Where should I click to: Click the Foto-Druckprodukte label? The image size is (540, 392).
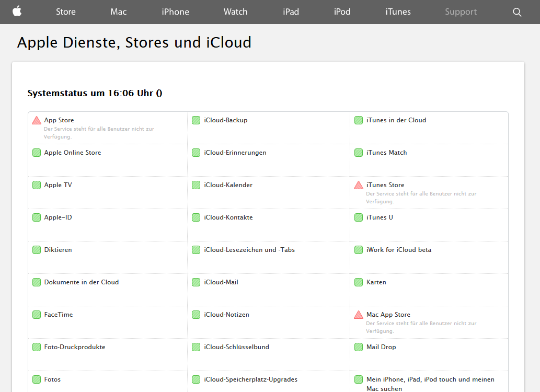(74, 347)
